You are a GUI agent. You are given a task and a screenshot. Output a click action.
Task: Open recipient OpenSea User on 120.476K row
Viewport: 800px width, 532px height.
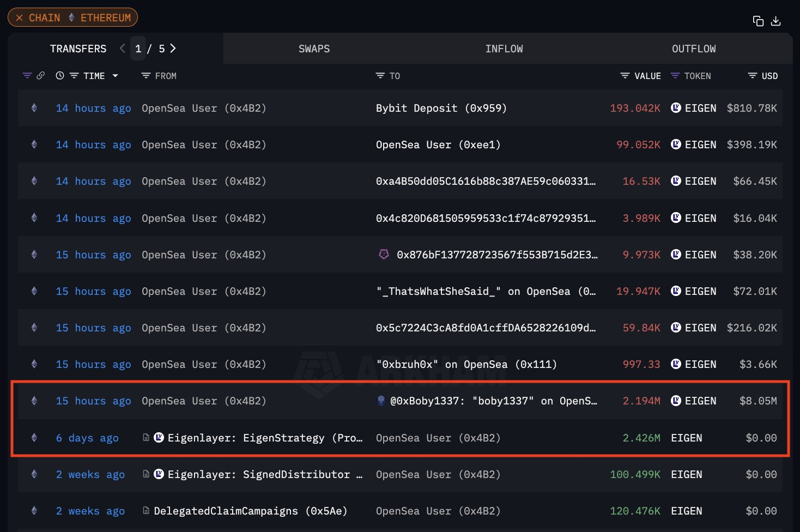[438, 511]
